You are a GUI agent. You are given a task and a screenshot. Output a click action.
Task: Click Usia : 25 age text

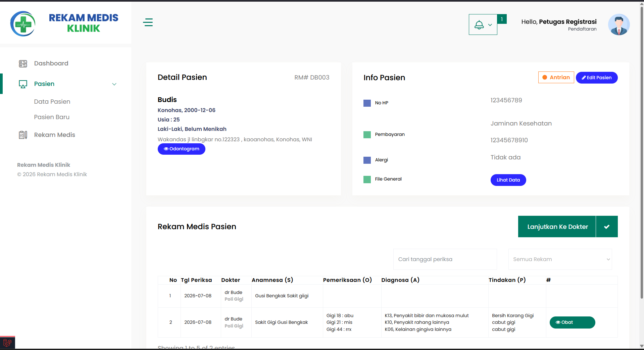click(169, 119)
